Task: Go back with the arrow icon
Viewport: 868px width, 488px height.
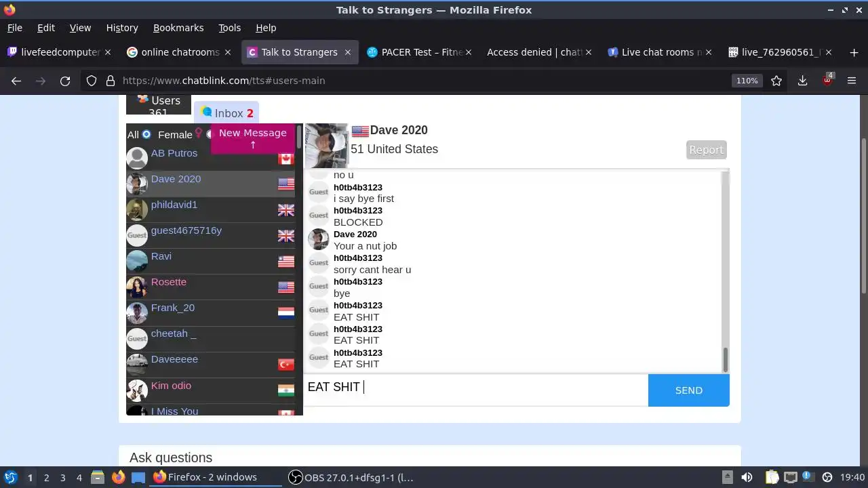Action: [16, 81]
